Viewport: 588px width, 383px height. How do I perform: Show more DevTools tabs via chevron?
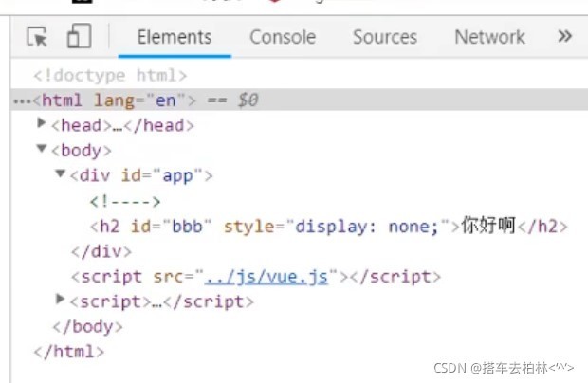[564, 36]
